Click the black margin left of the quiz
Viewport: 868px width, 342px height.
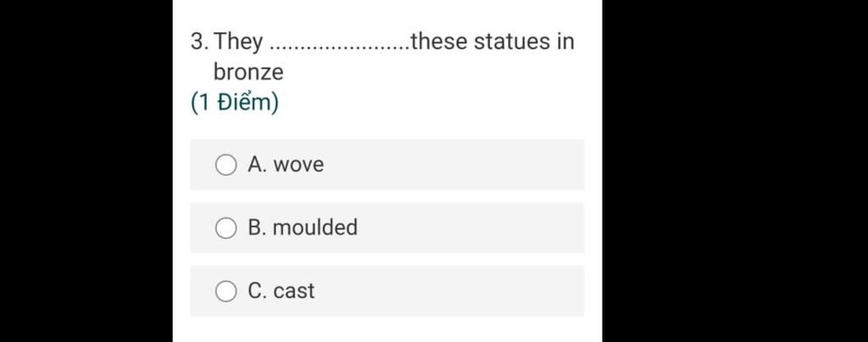click(x=85, y=169)
